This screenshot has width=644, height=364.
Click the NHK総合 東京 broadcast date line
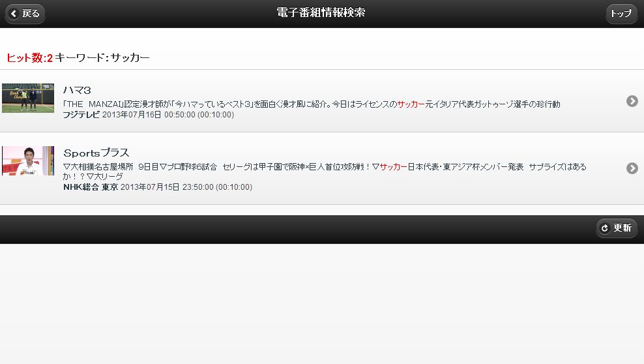pyautogui.click(x=158, y=187)
